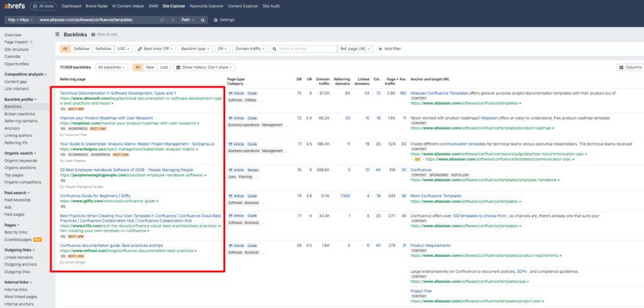Screen dimensions: 644x308
Task: Collapse the Organic search section
Action: pyautogui.click(x=21, y=154)
